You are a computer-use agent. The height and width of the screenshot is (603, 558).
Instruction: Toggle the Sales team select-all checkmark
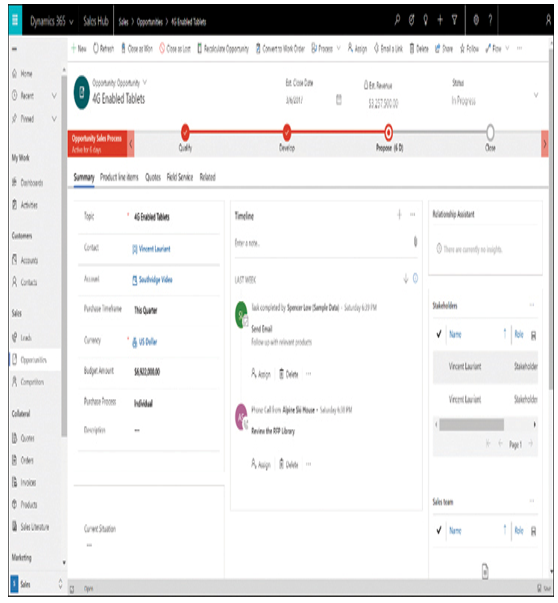coord(439,531)
